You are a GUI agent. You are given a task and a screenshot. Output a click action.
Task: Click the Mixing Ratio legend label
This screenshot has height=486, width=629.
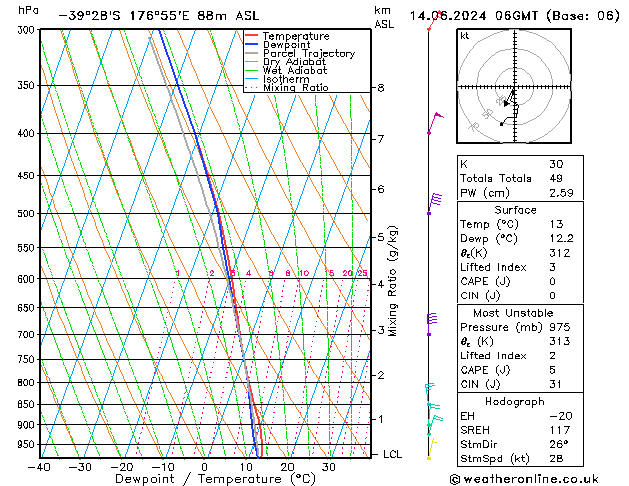click(x=296, y=87)
